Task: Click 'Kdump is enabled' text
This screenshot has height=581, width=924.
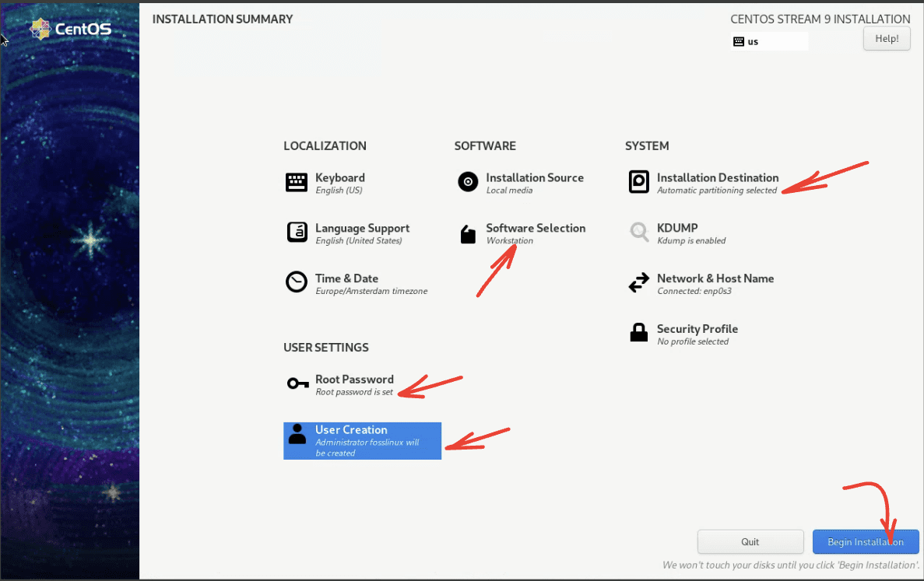Action: (691, 241)
